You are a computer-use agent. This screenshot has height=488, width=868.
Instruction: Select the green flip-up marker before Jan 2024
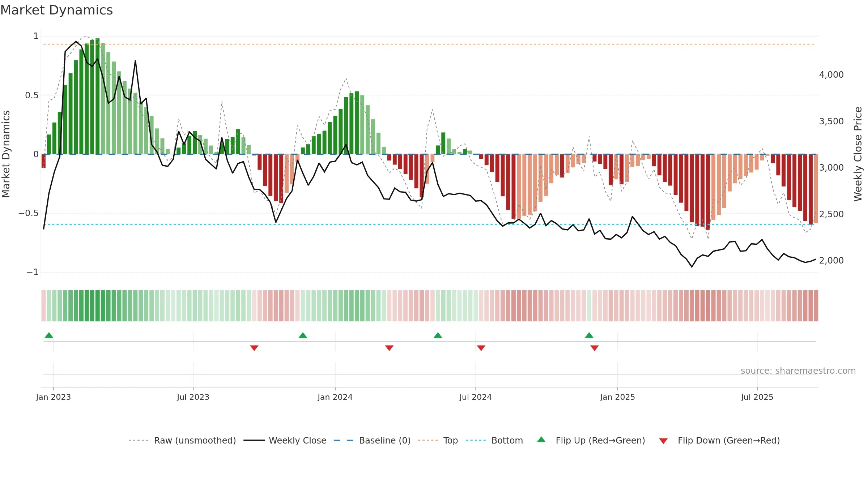(x=303, y=335)
